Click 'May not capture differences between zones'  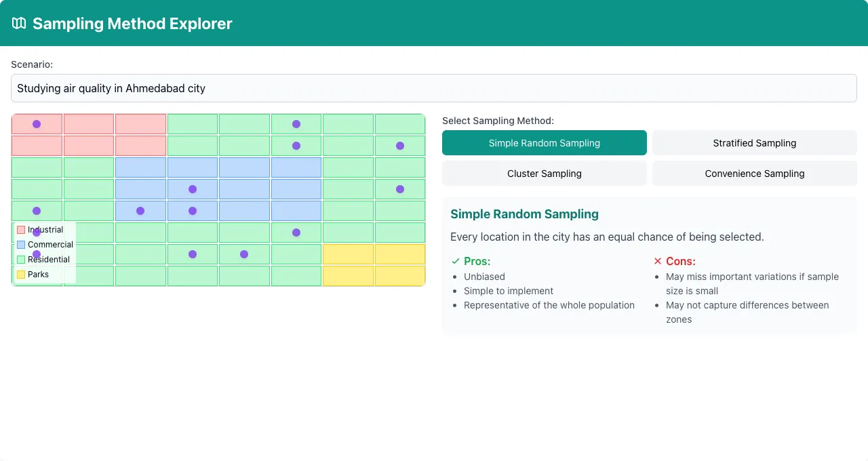click(x=747, y=312)
